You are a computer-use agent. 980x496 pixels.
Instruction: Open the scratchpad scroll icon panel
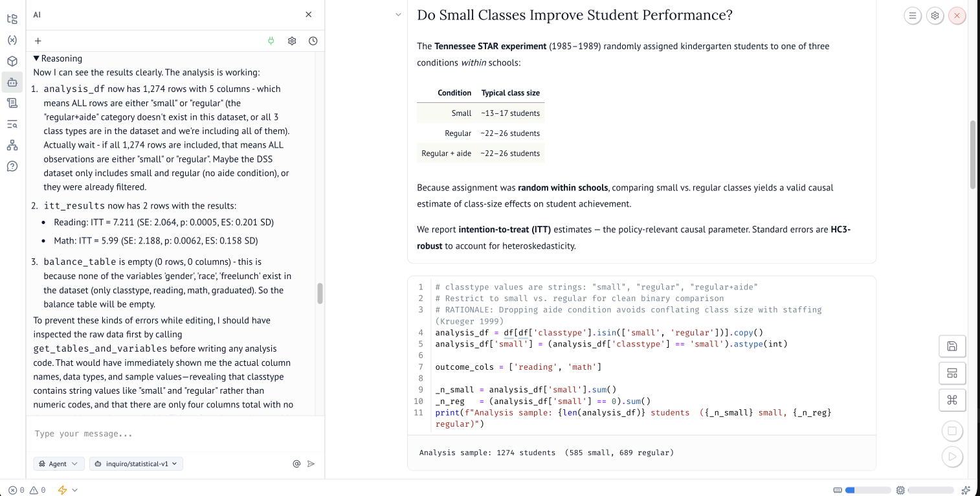tap(12, 103)
